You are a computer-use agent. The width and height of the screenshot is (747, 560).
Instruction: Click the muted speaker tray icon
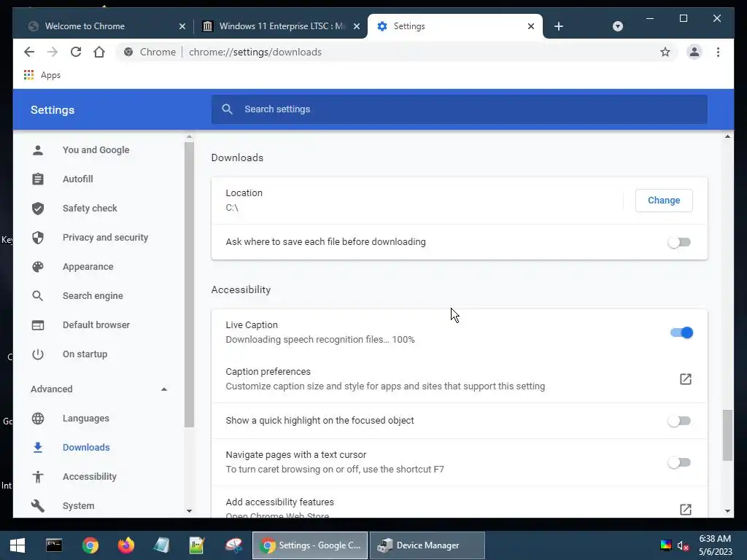click(x=683, y=545)
